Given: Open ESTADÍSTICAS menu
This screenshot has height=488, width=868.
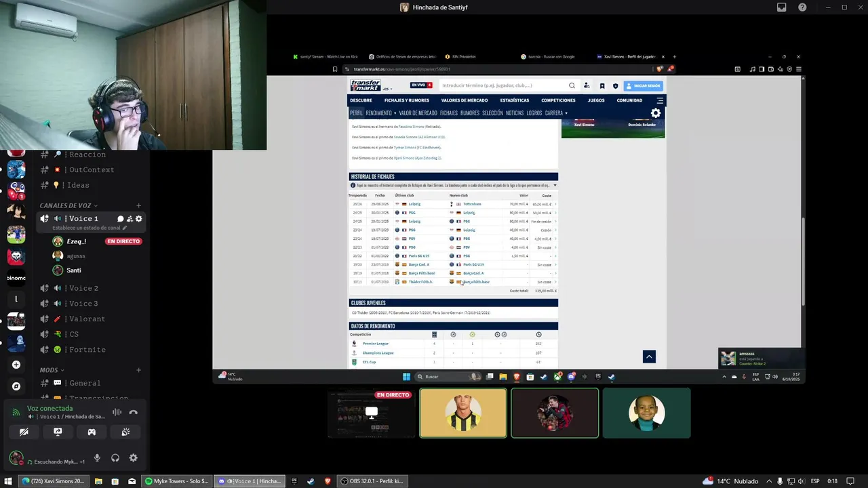Looking at the screenshot, I should pyautogui.click(x=515, y=100).
